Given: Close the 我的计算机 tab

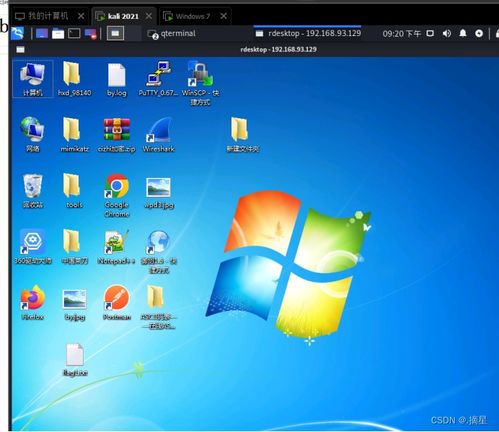Looking at the screenshot, I should click(81, 16).
